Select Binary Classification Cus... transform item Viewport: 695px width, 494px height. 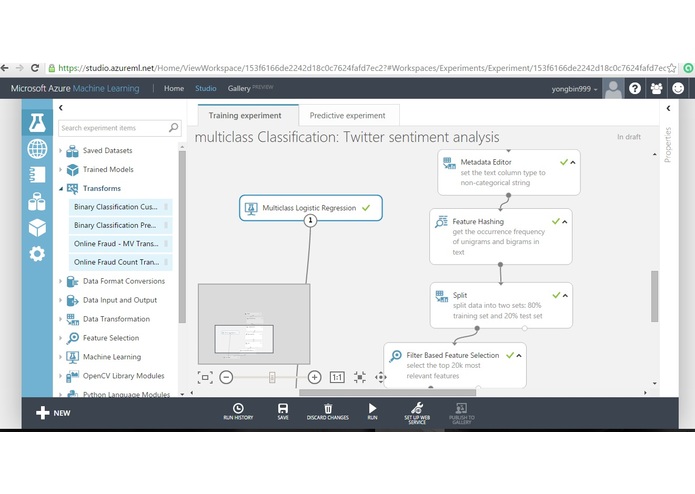point(120,207)
